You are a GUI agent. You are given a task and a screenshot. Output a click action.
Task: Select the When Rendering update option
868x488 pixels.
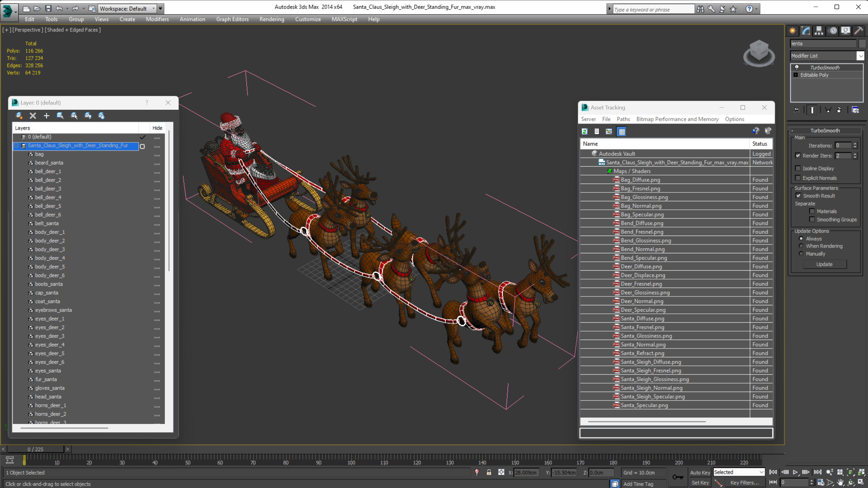point(801,246)
